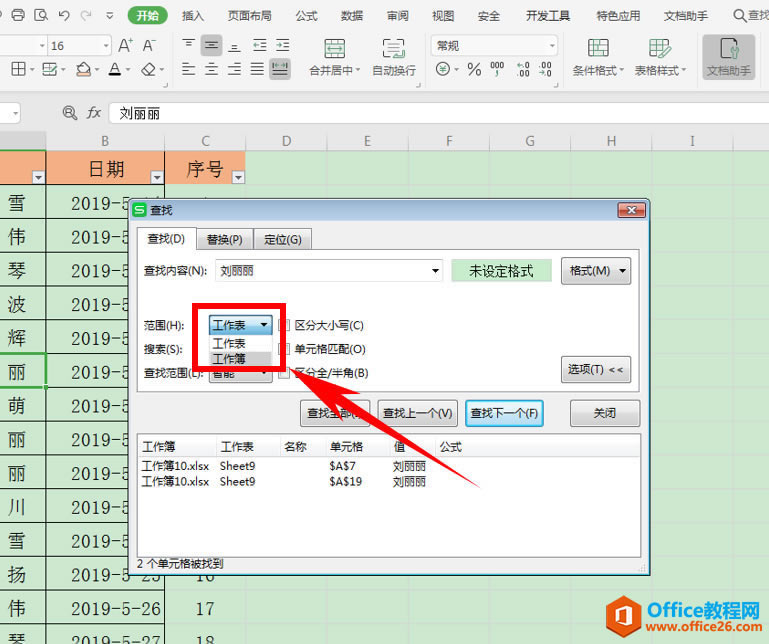Click the fx insert function icon
Viewport: 769px width, 644px height.
(x=94, y=113)
